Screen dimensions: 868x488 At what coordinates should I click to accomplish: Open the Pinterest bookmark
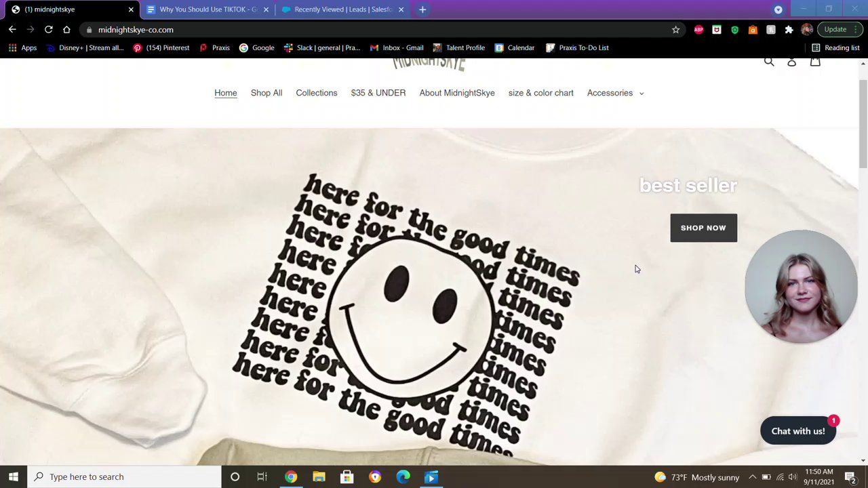[x=161, y=47]
